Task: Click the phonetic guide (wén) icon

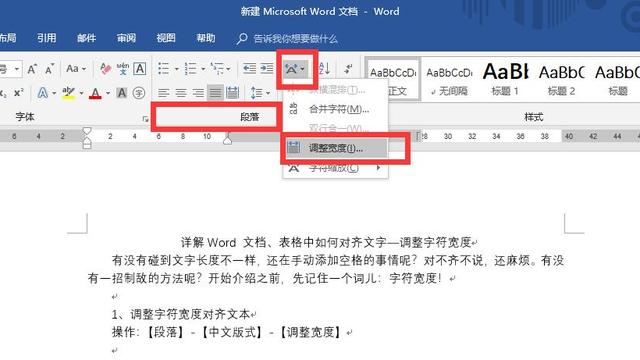Action: [x=122, y=69]
